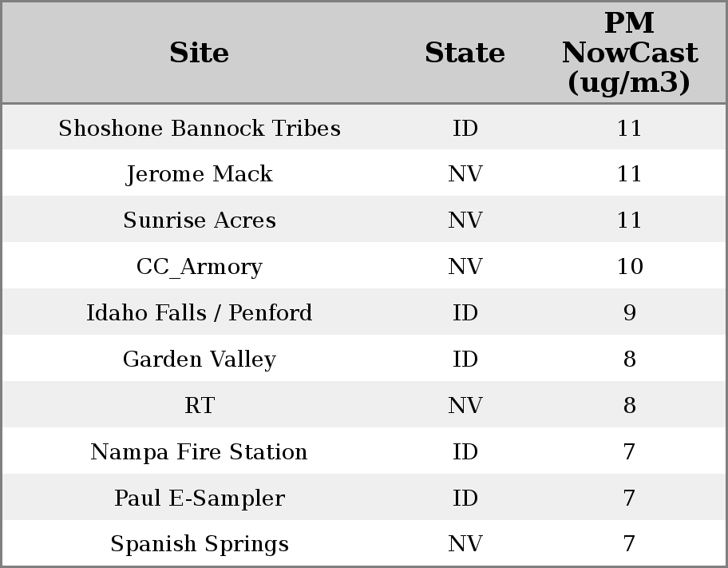Image resolution: width=728 pixels, height=568 pixels.
Task: Click the State column header
Action: coord(465,54)
